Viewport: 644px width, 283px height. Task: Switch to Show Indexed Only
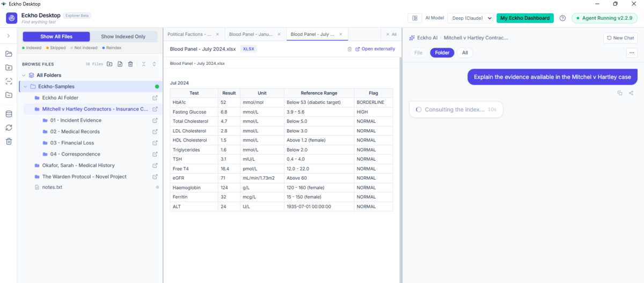click(x=123, y=36)
